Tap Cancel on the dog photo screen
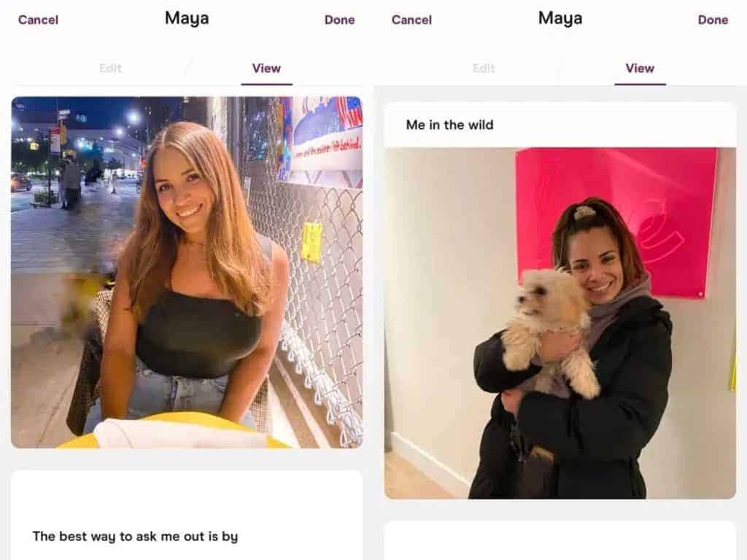Viewport: 747px width, 560px height. pos(411,20)
